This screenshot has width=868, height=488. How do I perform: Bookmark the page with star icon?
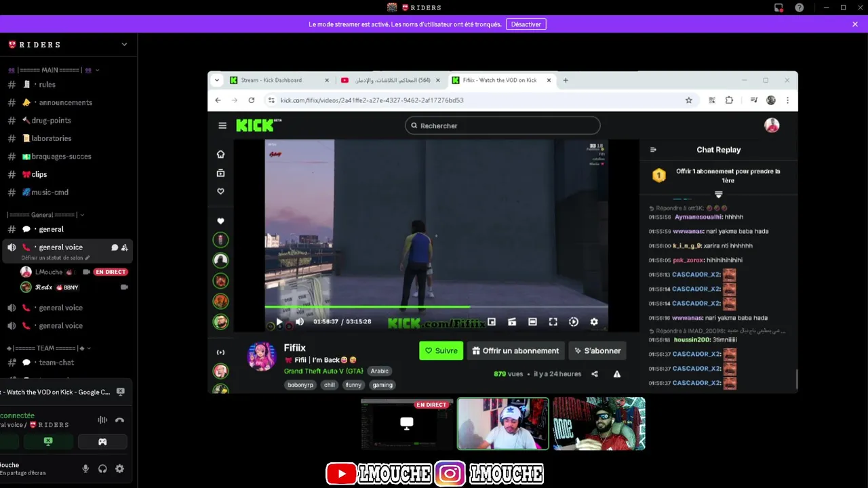689,100
